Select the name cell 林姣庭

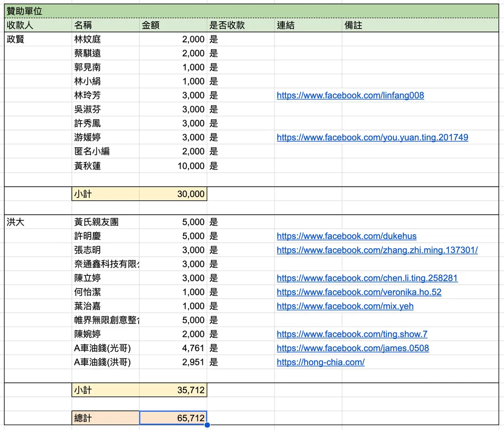pyautogui.click(x=105, y=39)
